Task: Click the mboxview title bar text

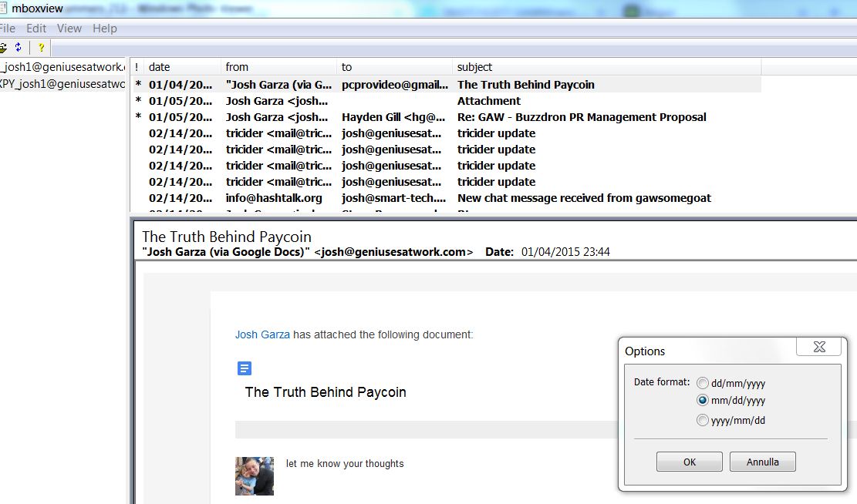Action: point(37,8)
